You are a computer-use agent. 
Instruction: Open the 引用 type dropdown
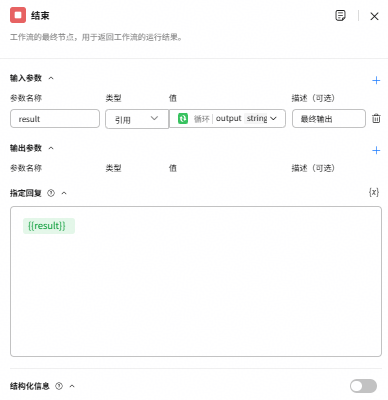tap(137, 119)
